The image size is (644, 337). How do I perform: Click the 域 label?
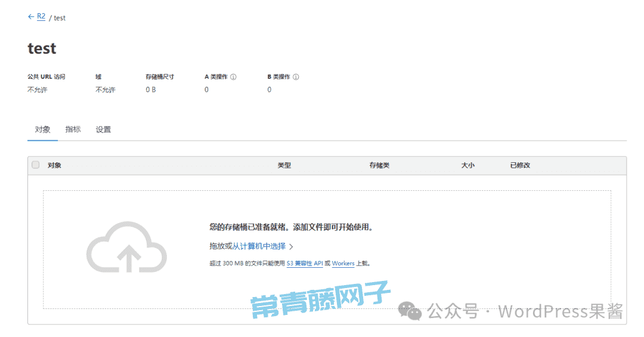click(98, 77)
